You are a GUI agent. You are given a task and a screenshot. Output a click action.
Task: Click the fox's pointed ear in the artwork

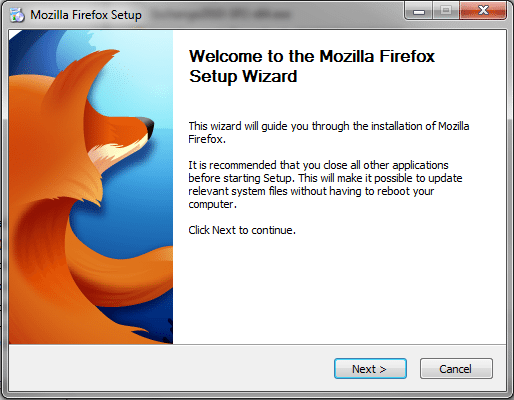coord(102,63)
